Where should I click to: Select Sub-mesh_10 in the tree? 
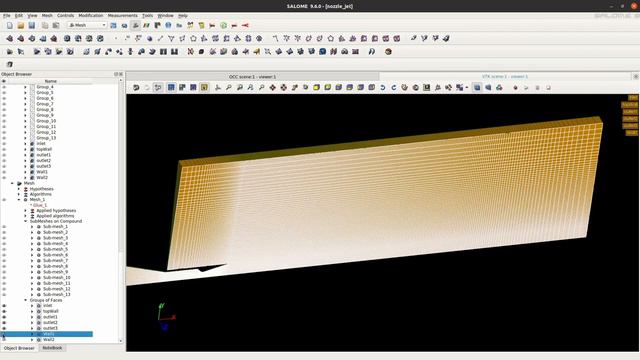(57, 278)
